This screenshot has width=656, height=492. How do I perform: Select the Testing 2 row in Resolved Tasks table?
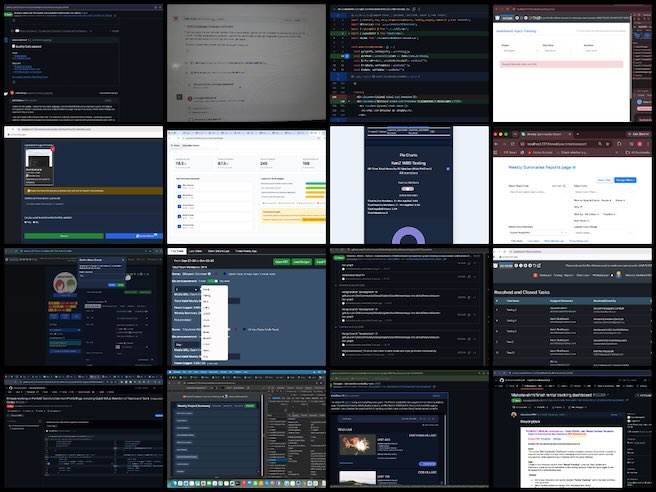pos(571,310)
